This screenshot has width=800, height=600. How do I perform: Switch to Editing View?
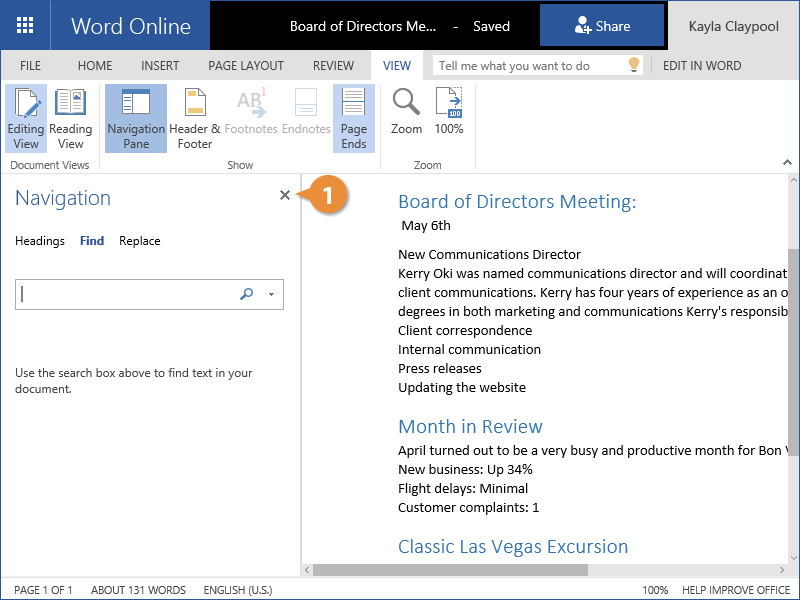26,118
